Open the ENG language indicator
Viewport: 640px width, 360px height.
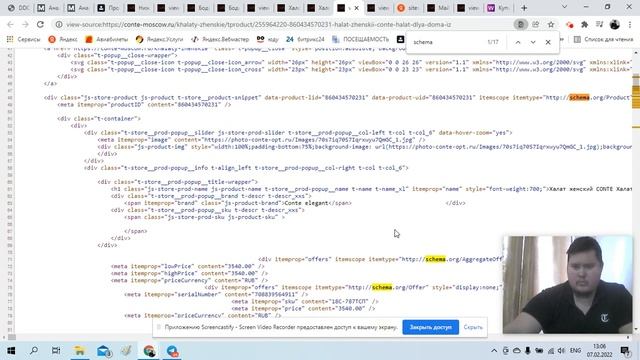coord(576,351)
